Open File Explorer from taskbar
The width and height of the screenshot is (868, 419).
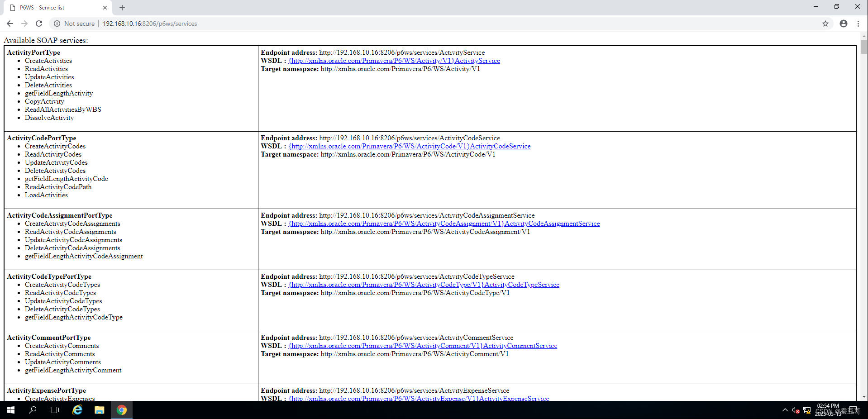[99, 410]
